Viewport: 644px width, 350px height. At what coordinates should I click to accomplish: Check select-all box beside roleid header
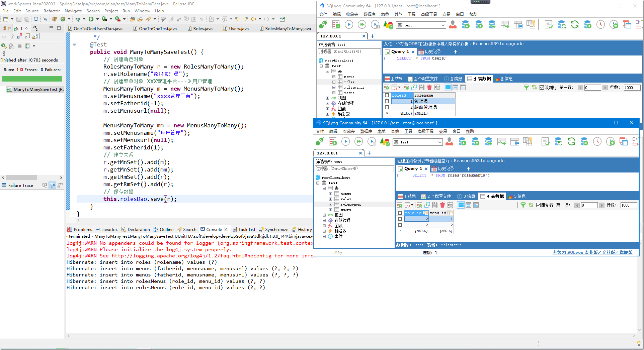click(387, 95)
